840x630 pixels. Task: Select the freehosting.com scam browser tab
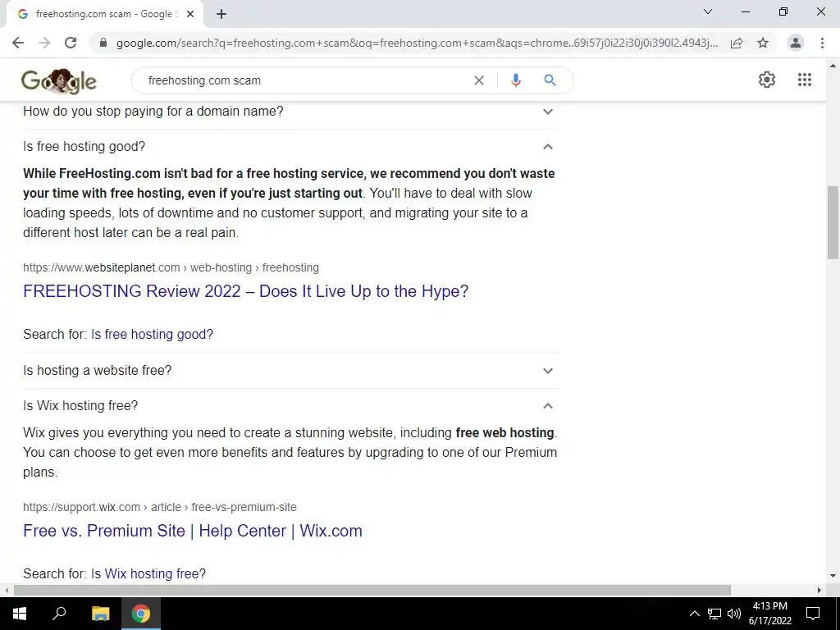[x=104, y=14]
